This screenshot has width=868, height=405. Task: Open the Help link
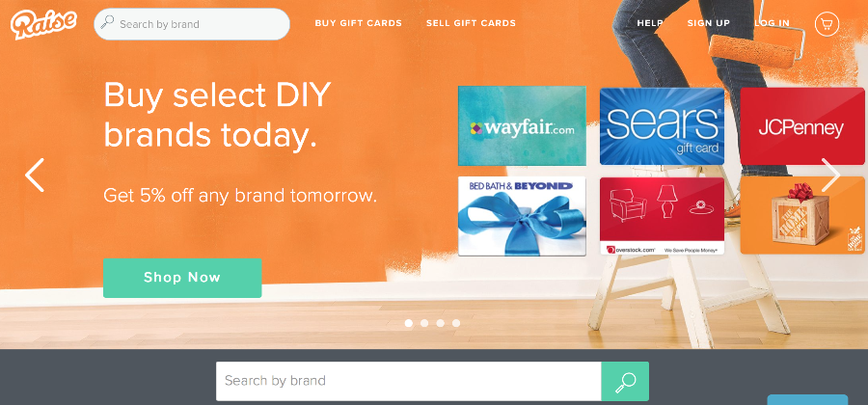pyautogui.click(x=650, y=23)
